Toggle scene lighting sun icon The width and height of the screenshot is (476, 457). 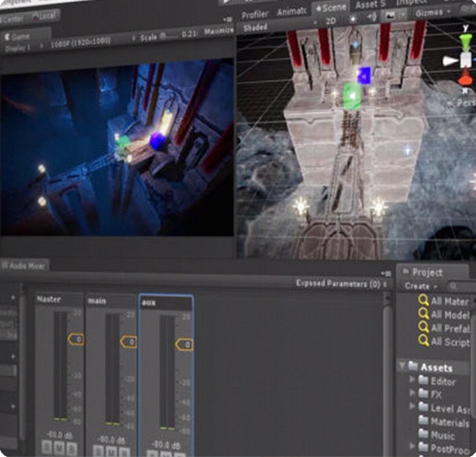pyautogui.click(x=353, y=19)
